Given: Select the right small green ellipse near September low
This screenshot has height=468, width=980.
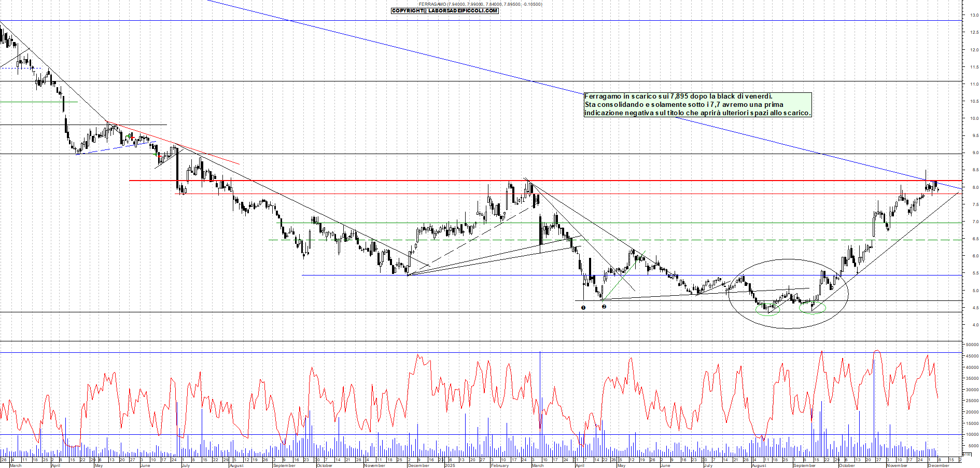Looking at the screenshot, I should point(812,308).
